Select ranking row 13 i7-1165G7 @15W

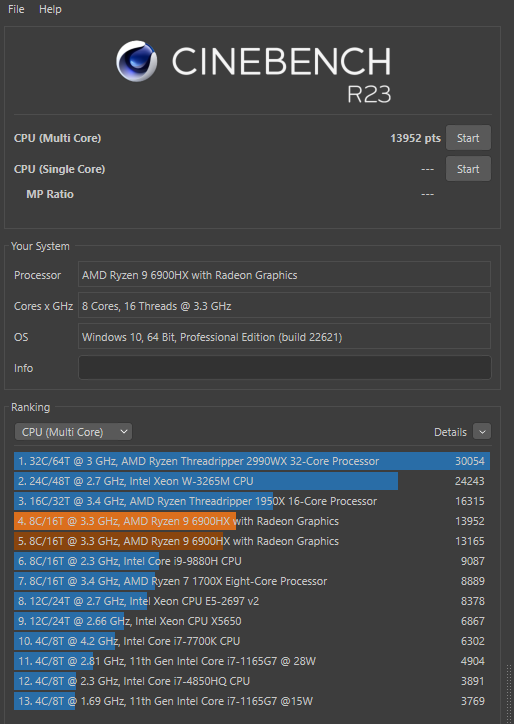(252, 701)
